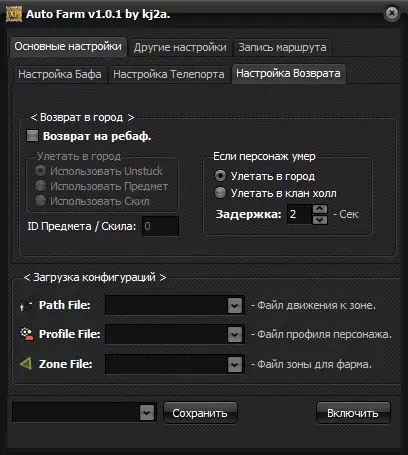Decrease the Задержка value with the down arrow
This screenshot has height=455, width=408.
coord(320,220)
